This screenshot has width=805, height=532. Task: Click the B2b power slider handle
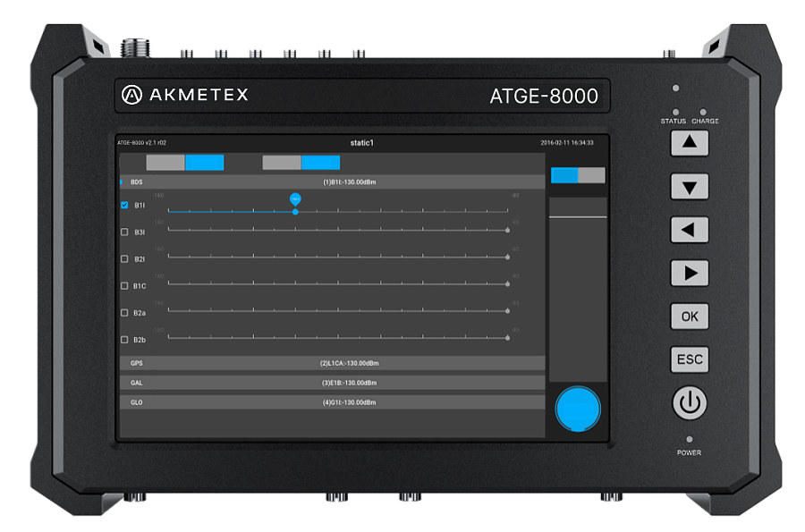tap(508, 338)
